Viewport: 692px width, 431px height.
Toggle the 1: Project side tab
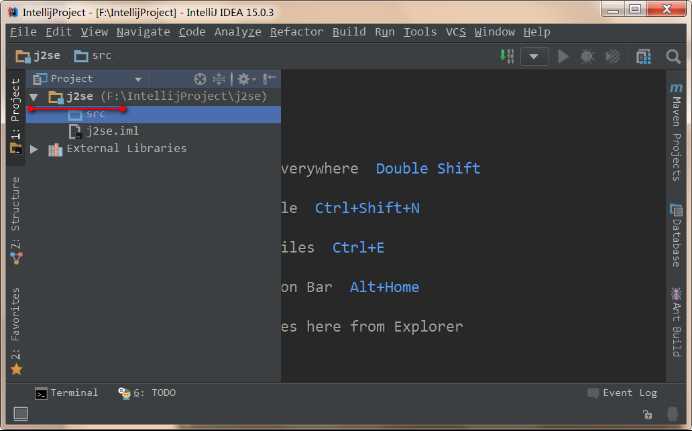click(16, 117)
